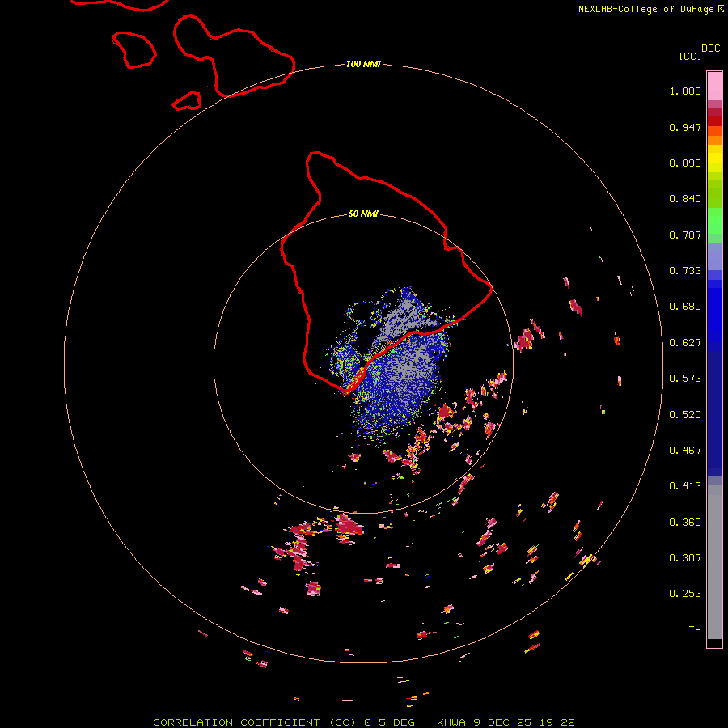Click the 0.733 scale value
728x728 pixels.
685,271
